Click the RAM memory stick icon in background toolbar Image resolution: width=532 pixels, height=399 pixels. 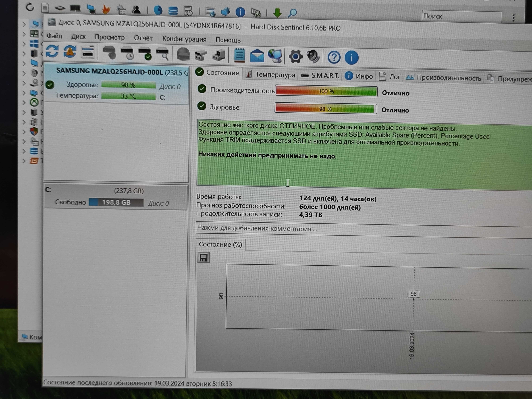click(x=75, y=9)
